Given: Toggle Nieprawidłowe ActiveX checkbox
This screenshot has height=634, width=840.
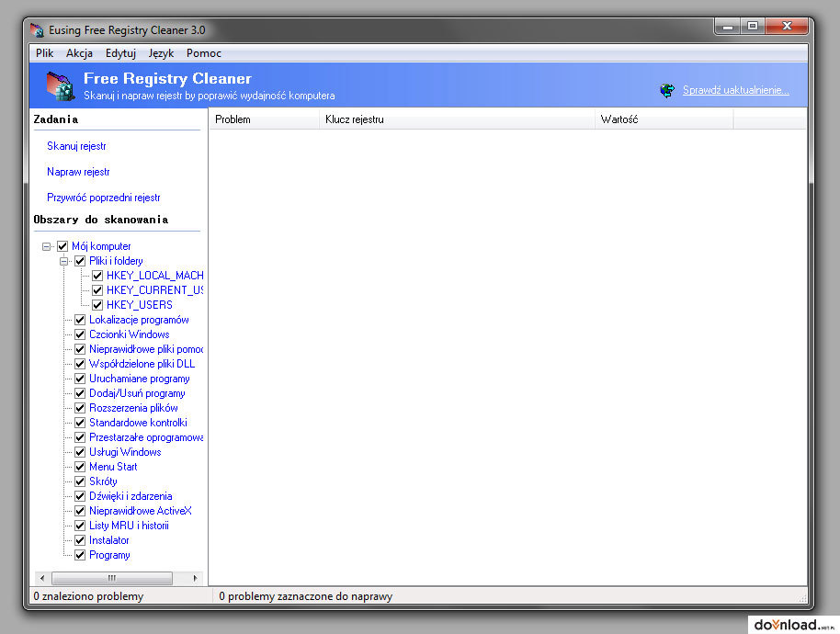Looking at the screenshot, I should click(80, 511).
